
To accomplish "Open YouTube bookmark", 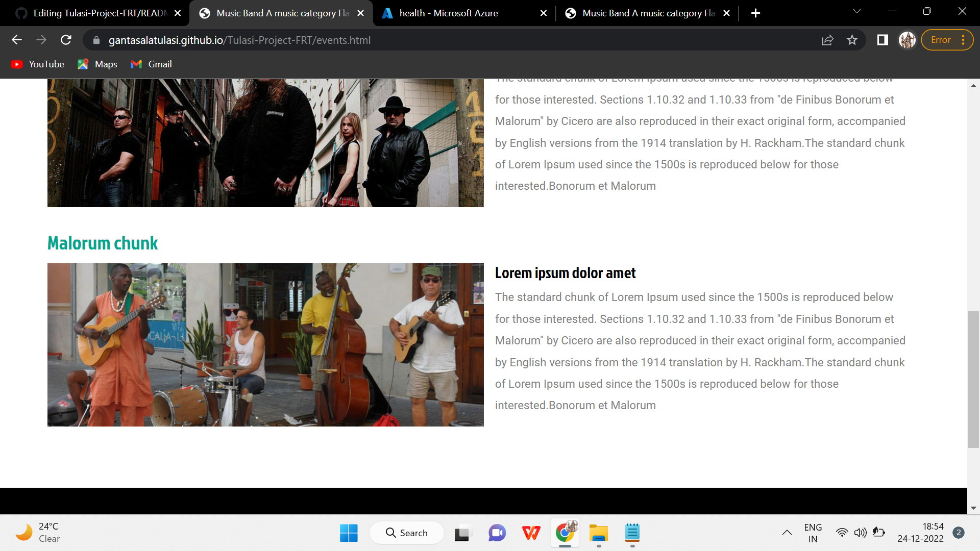I will [38, 64].
